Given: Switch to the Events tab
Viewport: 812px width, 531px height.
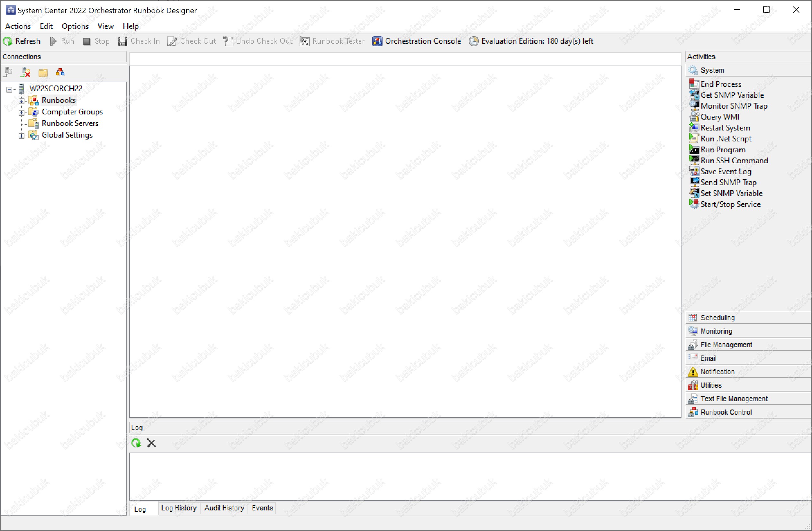Looking at the screenshot, I should (x=262, y=508).
